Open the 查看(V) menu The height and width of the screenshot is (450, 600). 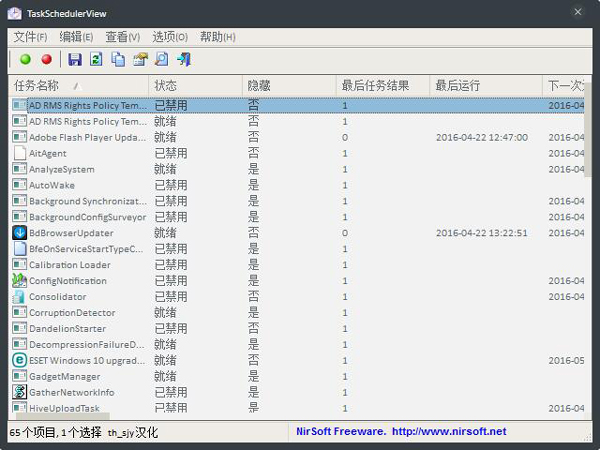122,37
